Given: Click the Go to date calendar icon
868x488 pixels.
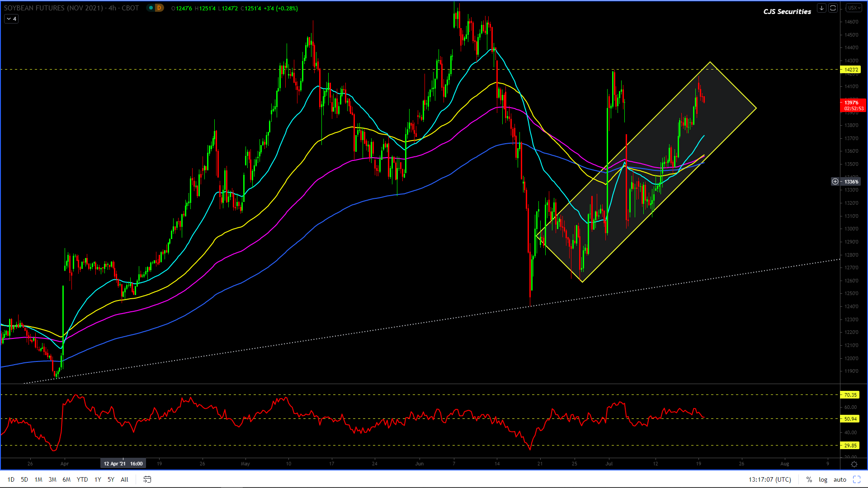Looking at the screenshot, I should pos(147,479).
